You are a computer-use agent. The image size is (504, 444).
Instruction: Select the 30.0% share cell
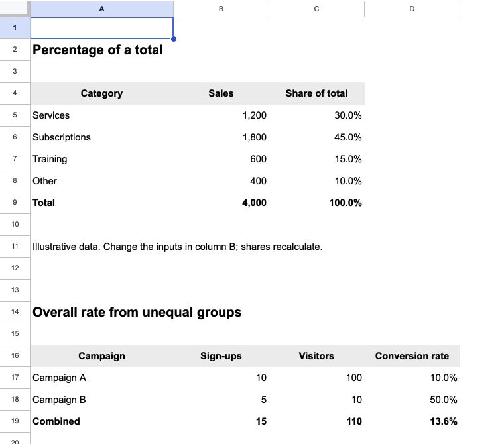(316, 115)
